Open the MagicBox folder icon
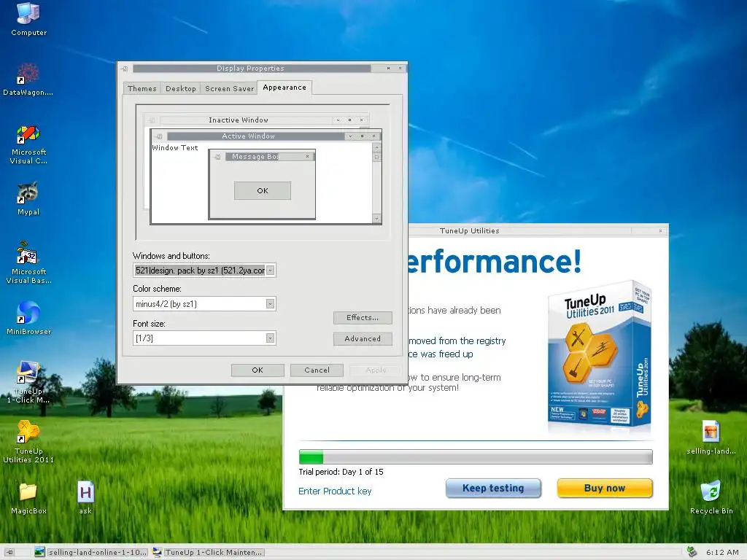This screenshot has width=747, height=560. pos(28,498)
